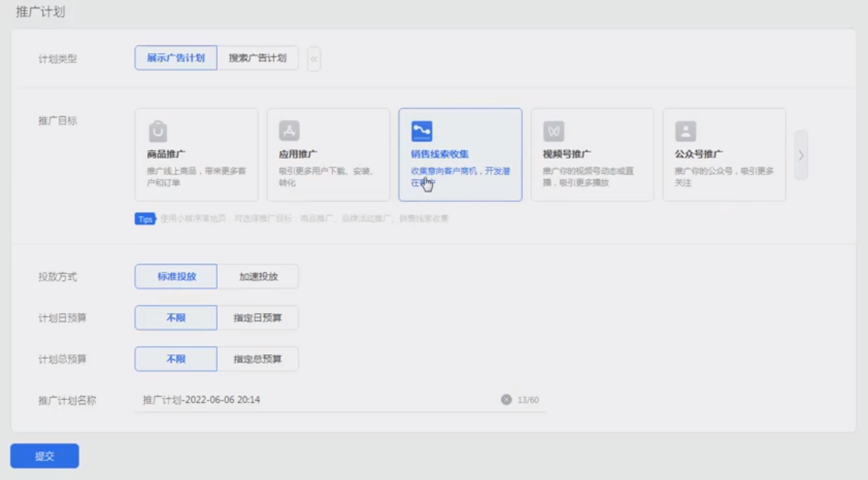This screenshot has height=480, width=868.
Task: Set 计划总预算 to 不限
Action: (x=176, y=359)
